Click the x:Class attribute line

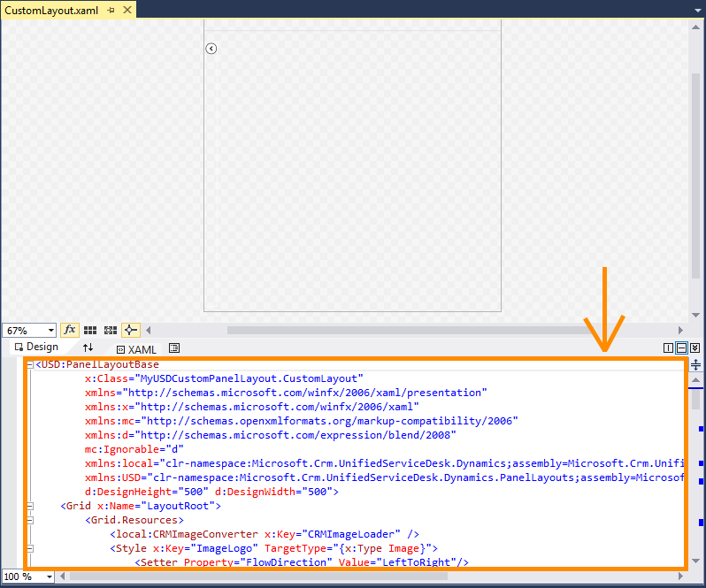pyautogui.click(x=224, y=378)
